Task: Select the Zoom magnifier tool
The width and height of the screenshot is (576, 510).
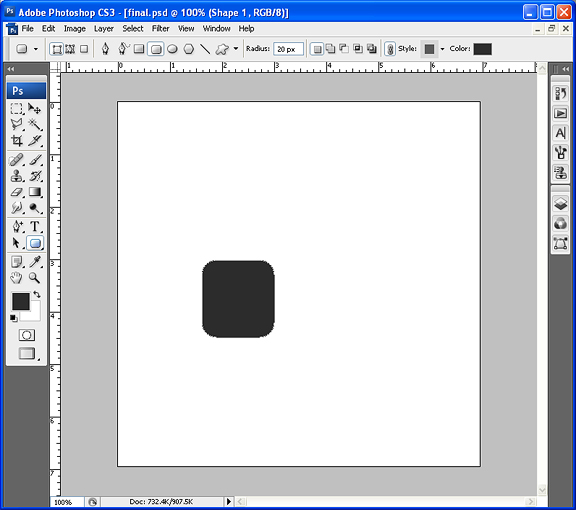Action: coord(35,278)
